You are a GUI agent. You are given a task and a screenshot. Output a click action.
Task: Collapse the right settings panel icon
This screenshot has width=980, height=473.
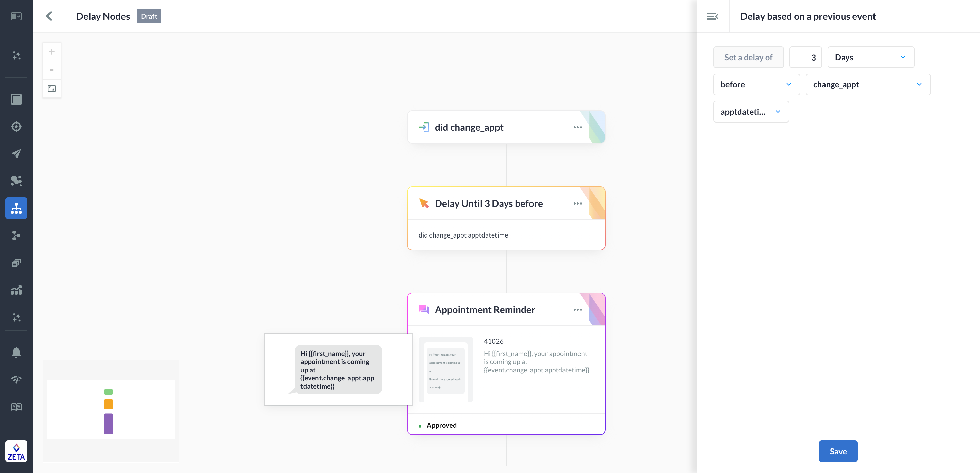[x=713, y=16]
